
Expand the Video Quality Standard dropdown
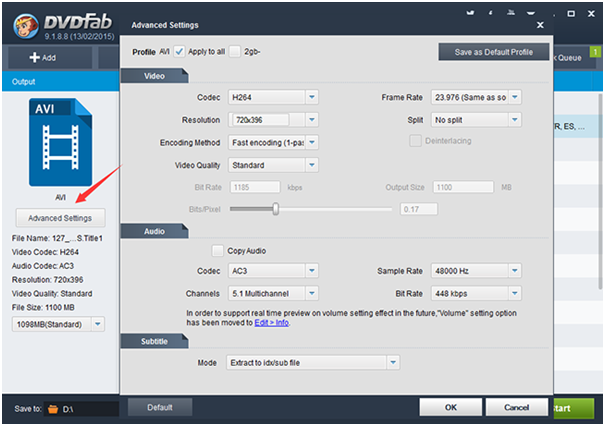(312, 165)
